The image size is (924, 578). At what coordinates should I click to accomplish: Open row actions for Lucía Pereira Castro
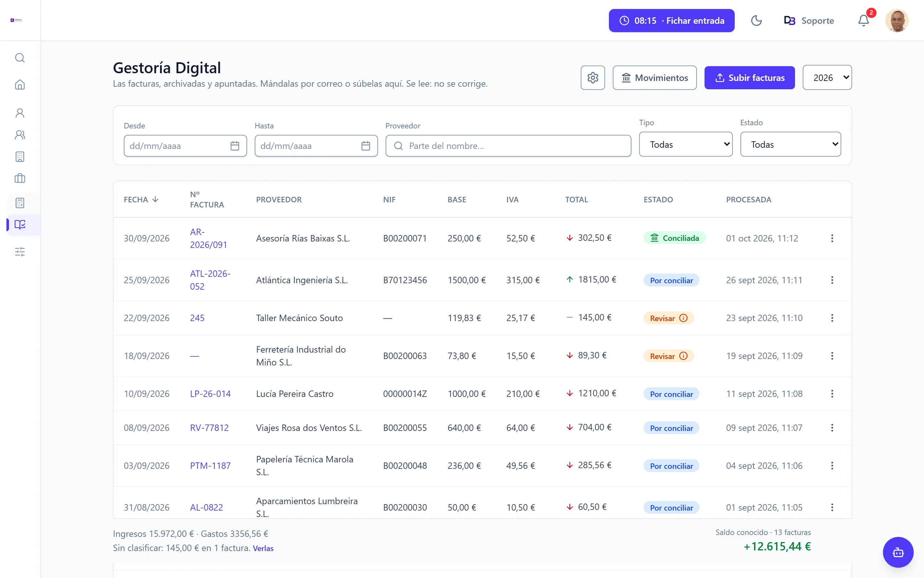[832, 394]
